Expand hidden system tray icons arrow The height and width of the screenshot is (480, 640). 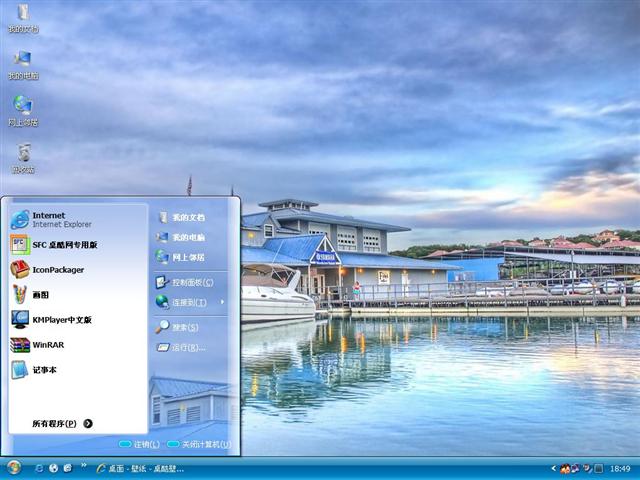pos(554,468)
